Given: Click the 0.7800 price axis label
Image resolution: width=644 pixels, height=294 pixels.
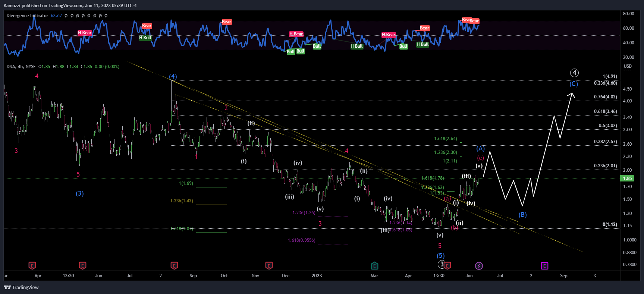Looking at the screenshot, I should (x=629, y=265).
